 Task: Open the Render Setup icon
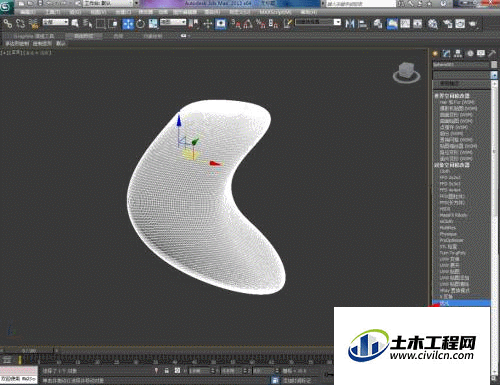click(x=447, y=24)
